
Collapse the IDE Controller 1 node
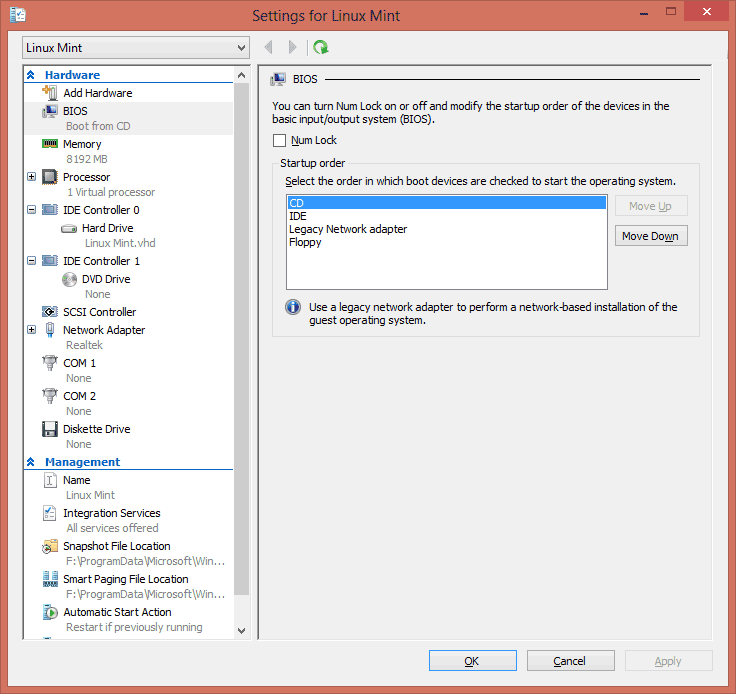pos(31,261)
